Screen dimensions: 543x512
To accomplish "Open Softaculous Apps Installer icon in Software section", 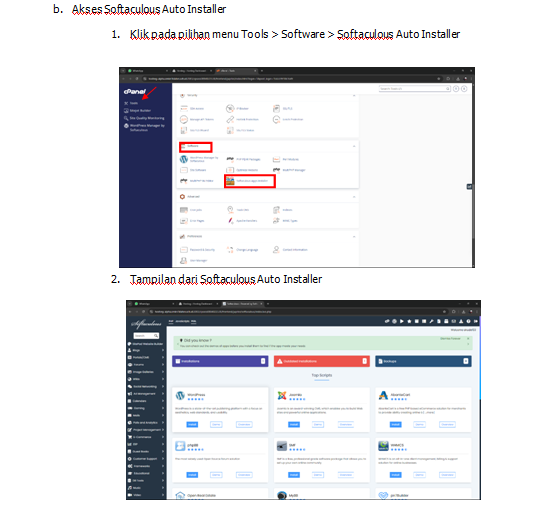I will 230,181.
